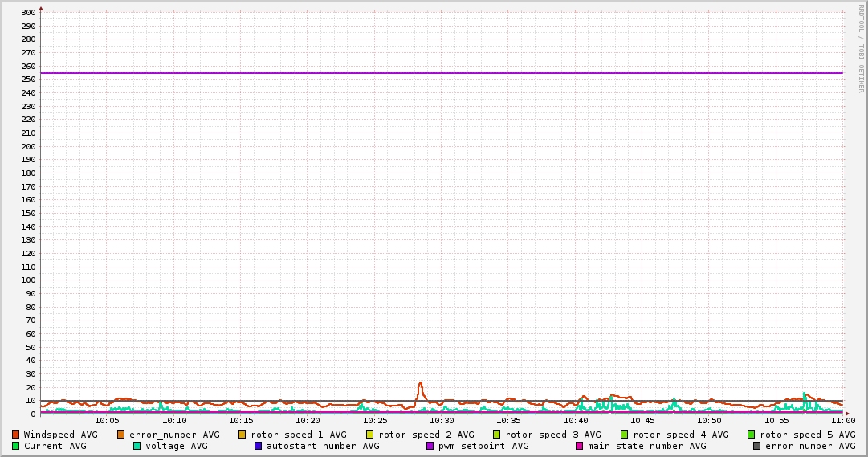
Task: Select the 'rotor speed 2 AVG' legend label
Action: [x=426, y=435]
